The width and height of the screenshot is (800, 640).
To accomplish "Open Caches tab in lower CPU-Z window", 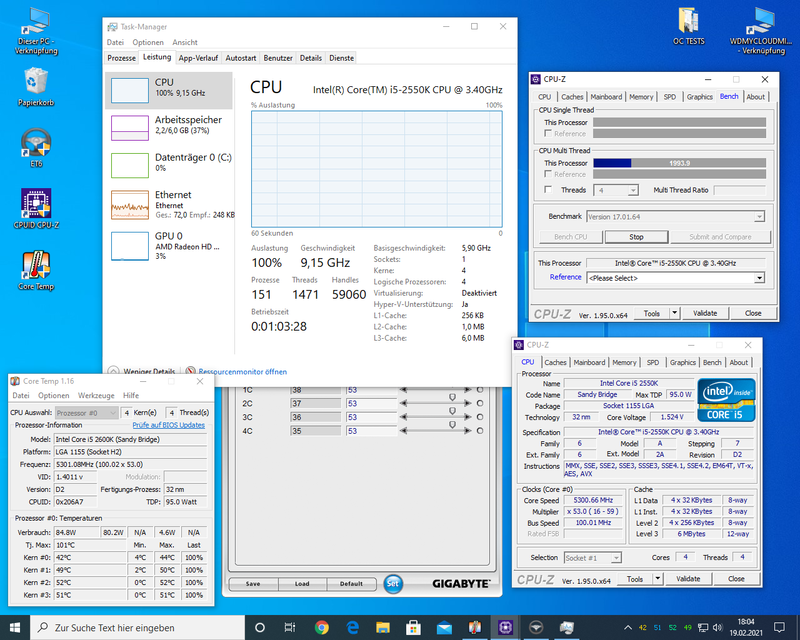I will [x=555, y=362].
